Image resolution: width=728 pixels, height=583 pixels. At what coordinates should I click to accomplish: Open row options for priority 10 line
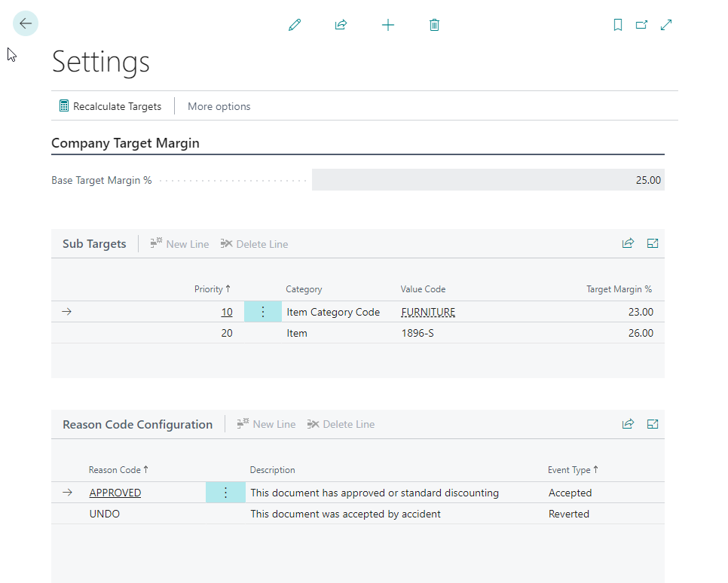[262, 312]
